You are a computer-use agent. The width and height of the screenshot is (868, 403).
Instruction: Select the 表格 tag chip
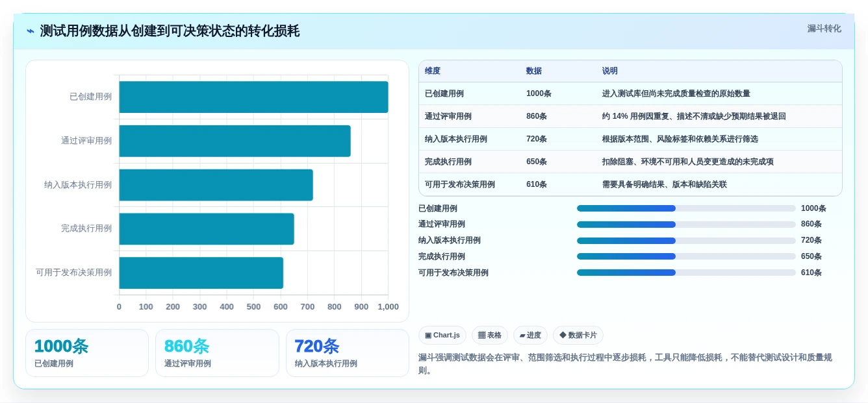point(490,335)
